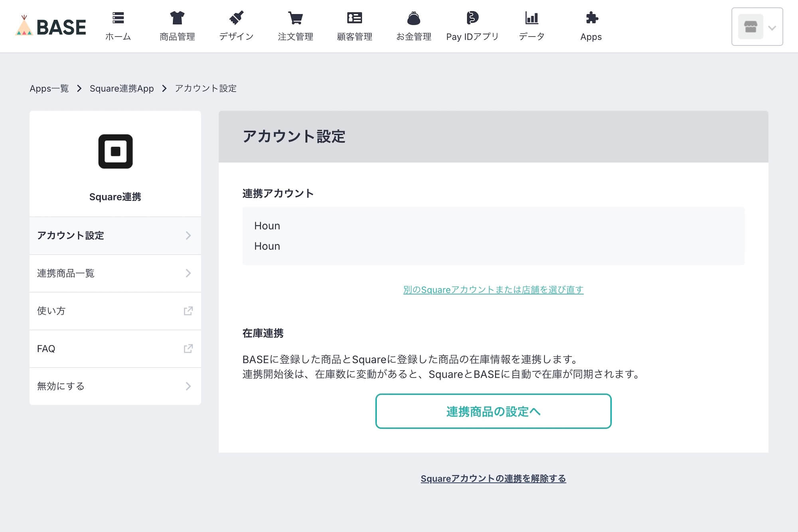Go to Square連携App breadcrumb

pos(122,88)
